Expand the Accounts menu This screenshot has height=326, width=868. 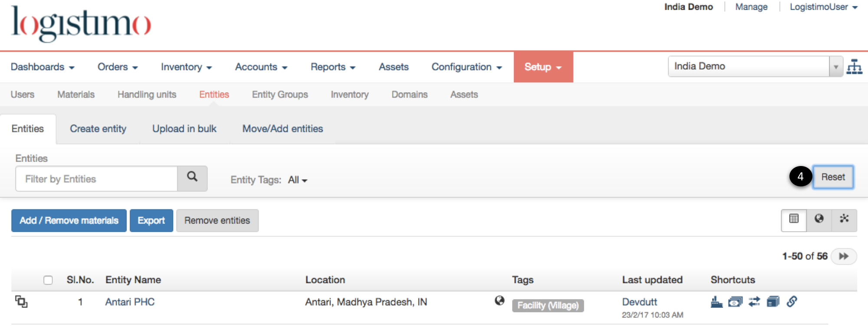click(261, 67)
